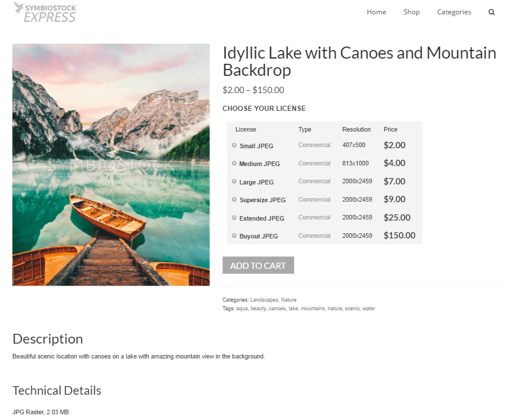Pick the Supersize JPEG license
The width and height of the screenshot is (509, 420).
[234, 199]
